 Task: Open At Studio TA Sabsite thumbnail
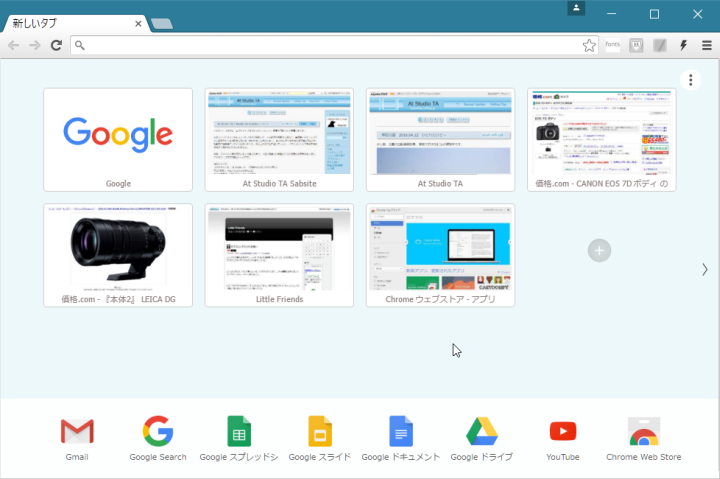pos(279,140)
